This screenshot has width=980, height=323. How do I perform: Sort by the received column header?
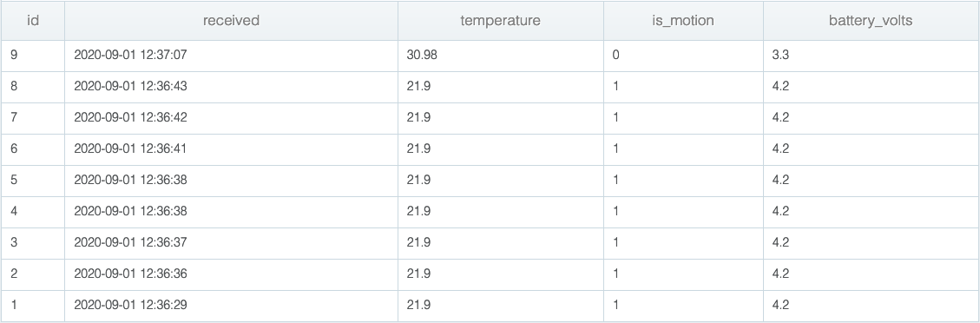pos(231,21)
